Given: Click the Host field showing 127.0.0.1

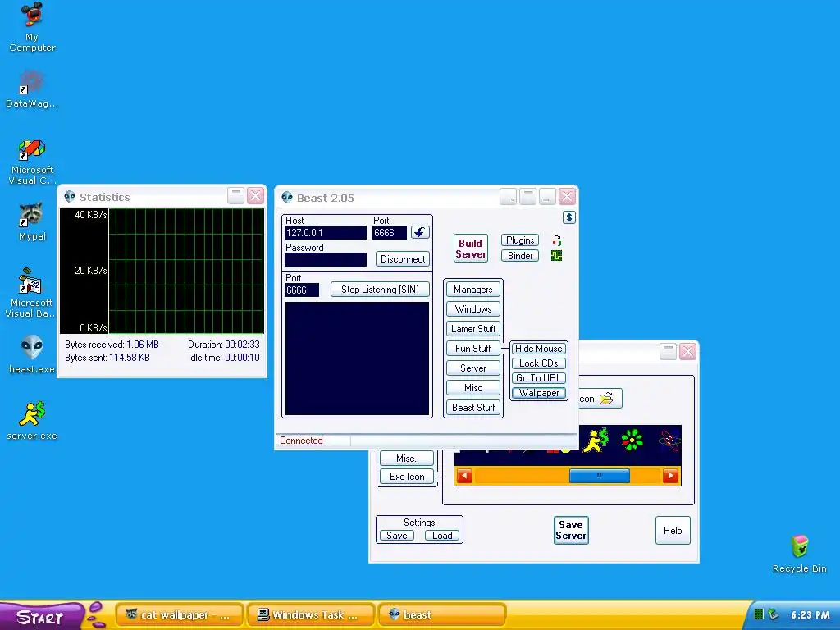Looking at the screenshot, I should 326,233.
